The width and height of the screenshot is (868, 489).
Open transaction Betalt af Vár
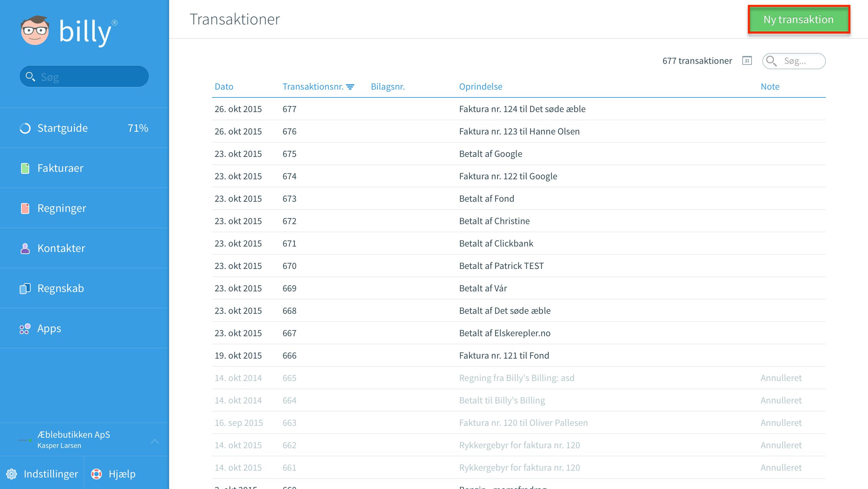click(x=519, y=288)
